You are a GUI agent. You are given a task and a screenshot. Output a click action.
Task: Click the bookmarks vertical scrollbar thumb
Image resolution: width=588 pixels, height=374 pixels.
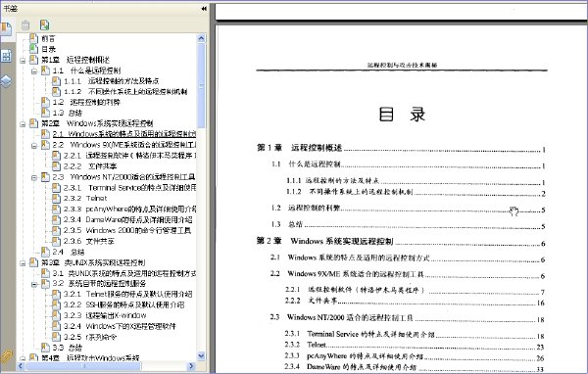point(201,85)
